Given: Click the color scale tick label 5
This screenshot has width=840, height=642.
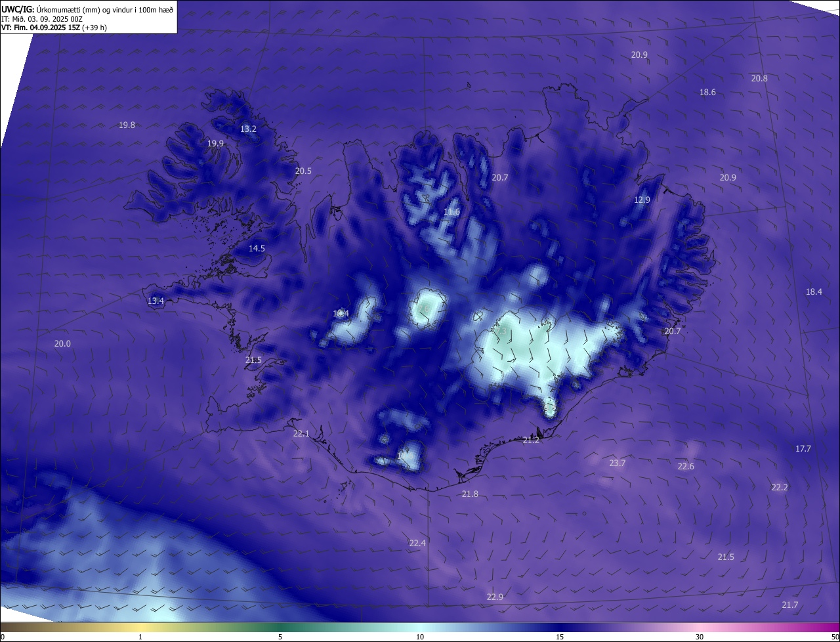Looking at the screenshot, I should (x=280, y=637).
